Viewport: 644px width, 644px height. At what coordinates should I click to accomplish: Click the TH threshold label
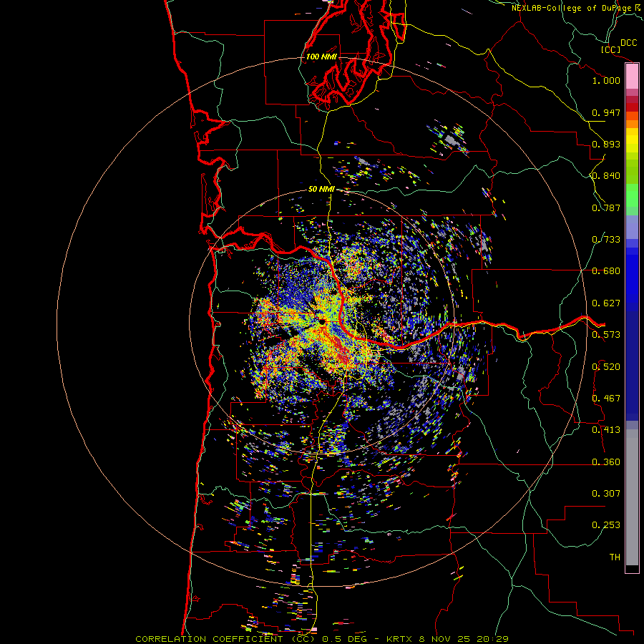click(615, 557)
